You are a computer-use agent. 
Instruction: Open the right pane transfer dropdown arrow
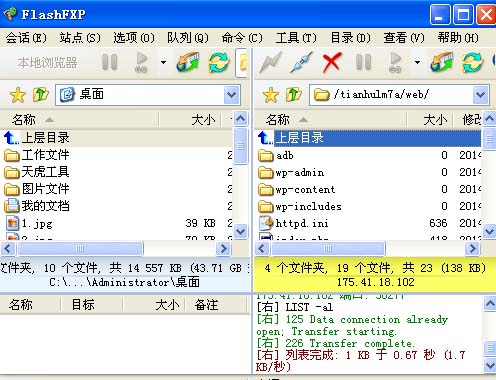point(417,62)
